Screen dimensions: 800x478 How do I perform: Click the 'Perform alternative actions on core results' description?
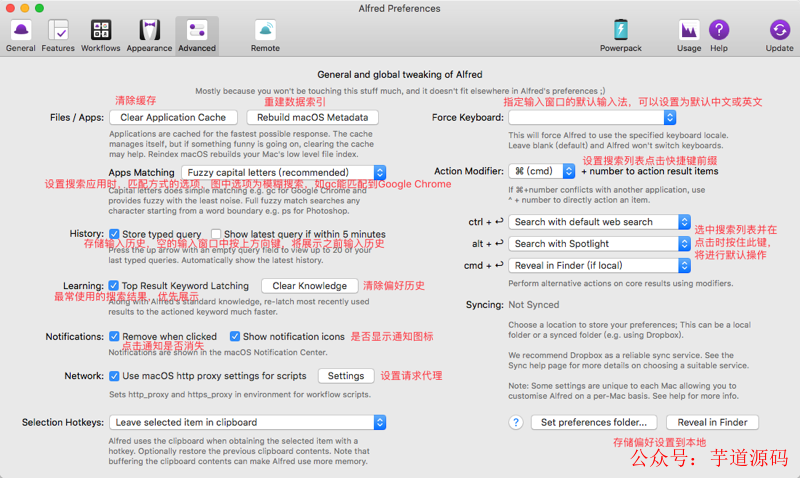pos(620,284)
